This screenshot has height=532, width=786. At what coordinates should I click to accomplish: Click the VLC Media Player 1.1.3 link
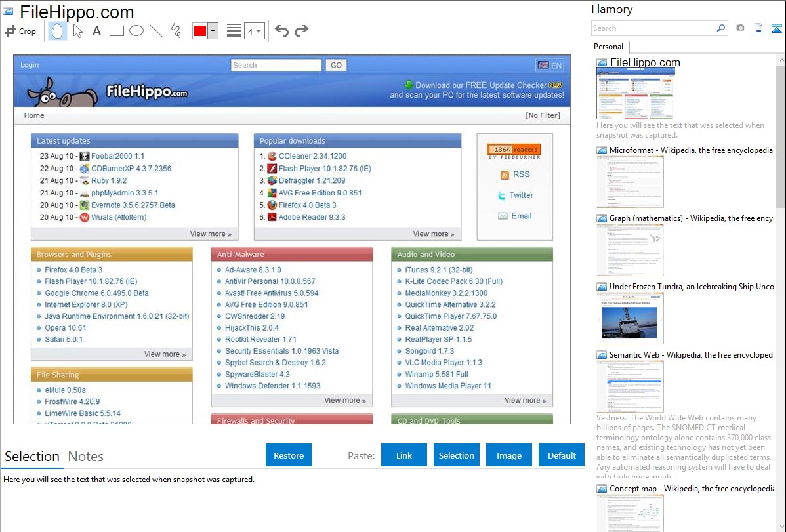click(444, 363)
